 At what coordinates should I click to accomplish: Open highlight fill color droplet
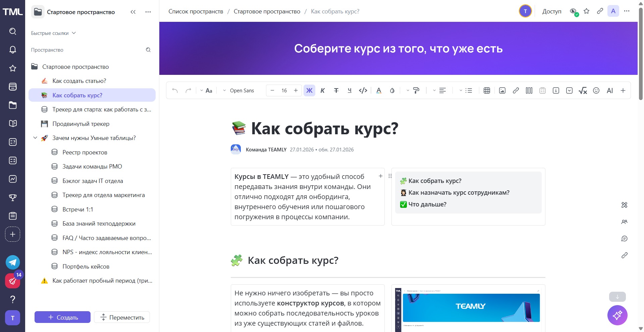tap(392, 90)
